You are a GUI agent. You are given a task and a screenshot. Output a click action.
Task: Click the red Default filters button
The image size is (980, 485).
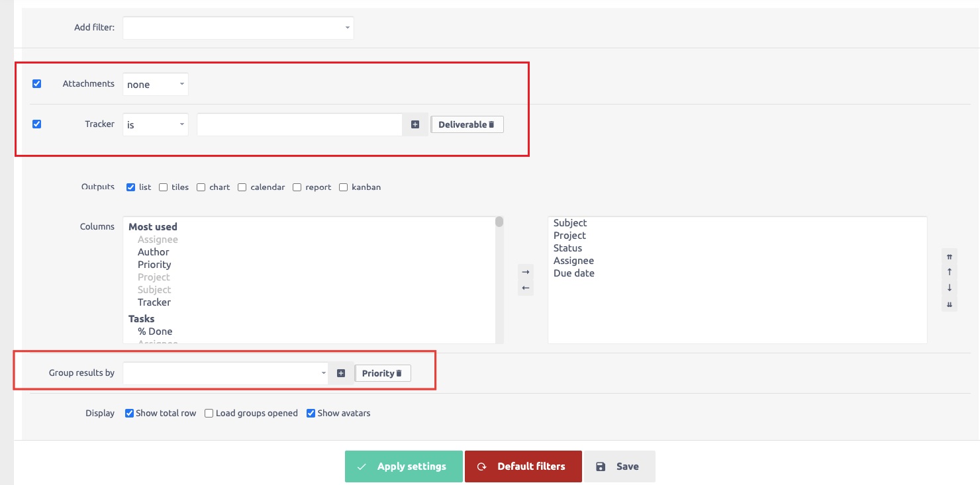point(523,466)
